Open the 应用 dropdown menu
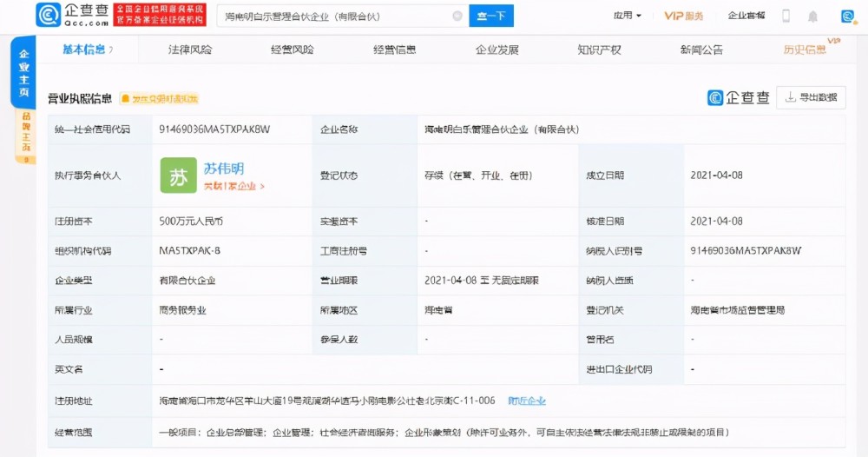 point(627,16)
